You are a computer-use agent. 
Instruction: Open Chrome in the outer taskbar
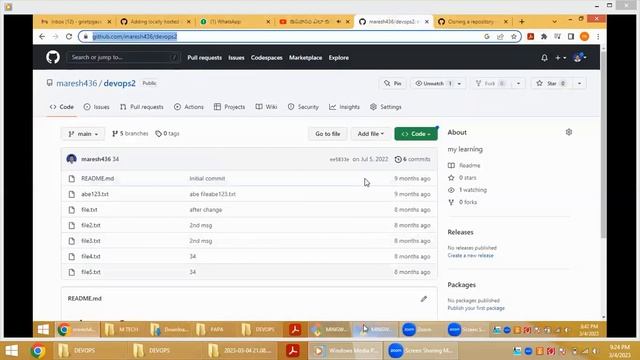pyautogui.click(x=38, y=350)
